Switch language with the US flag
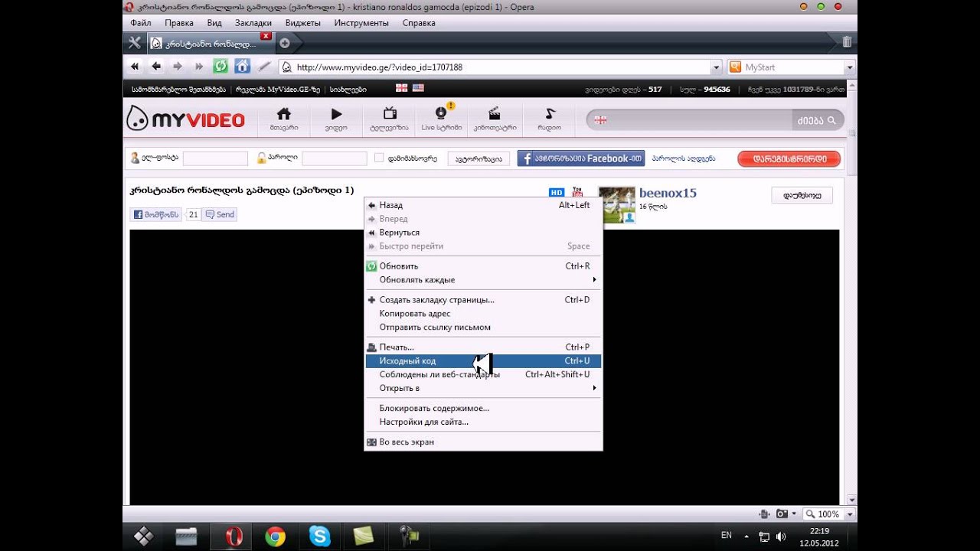Image resolution: width=980 pixels, height=551 pixels. (x=418, y=88)
